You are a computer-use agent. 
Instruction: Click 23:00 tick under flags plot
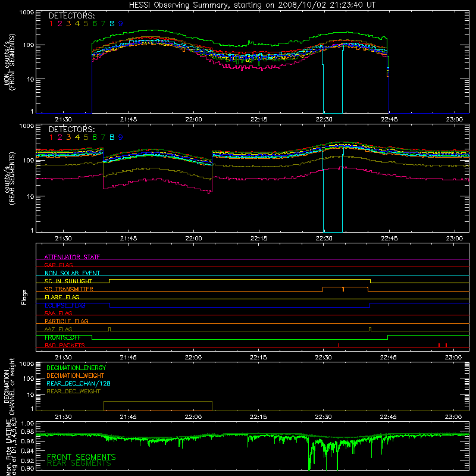(453, 358)
